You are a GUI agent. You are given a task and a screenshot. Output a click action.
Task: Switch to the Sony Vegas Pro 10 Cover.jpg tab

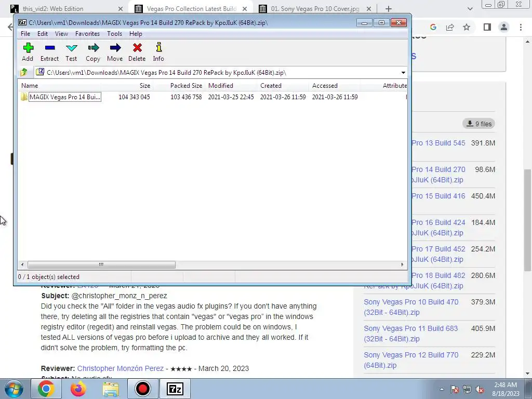click(315, 9)
